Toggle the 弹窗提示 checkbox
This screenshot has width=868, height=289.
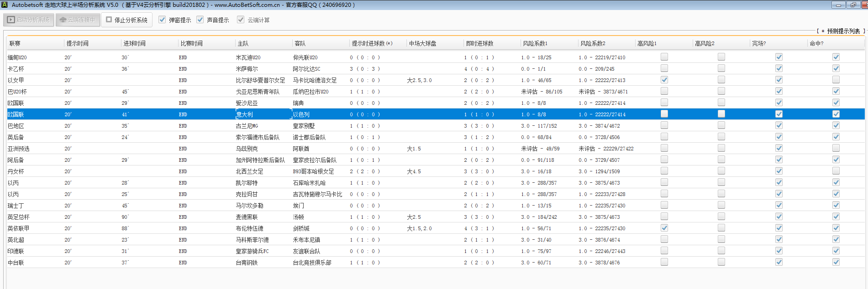[x=162, y=20]
